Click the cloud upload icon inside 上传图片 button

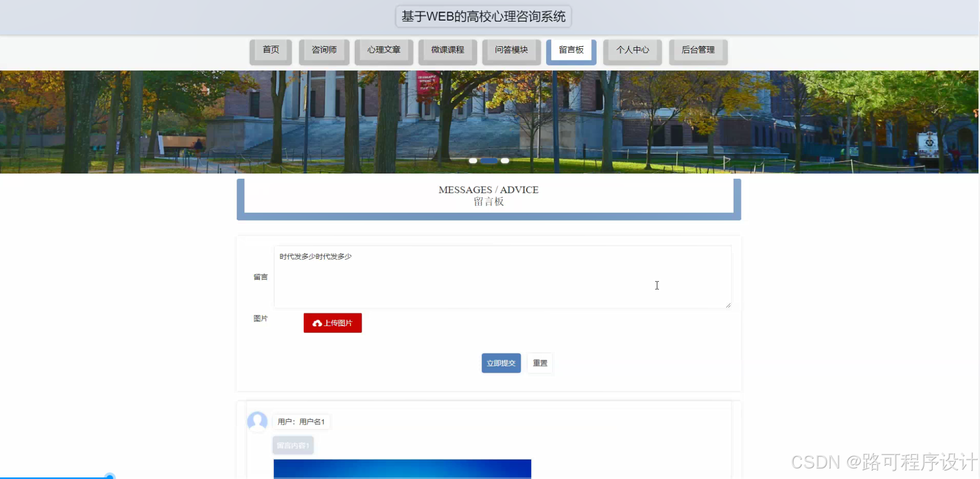pyautogui.click(x=318, y=323)
